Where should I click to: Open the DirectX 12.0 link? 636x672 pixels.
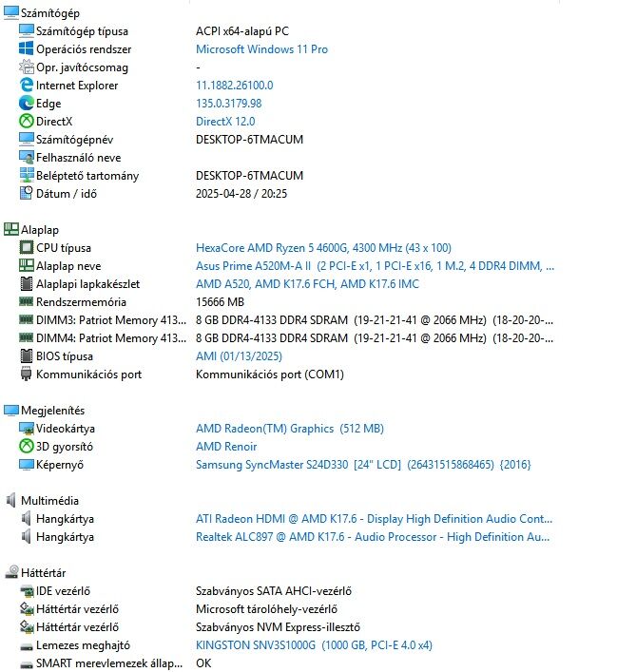pos(225,122)
